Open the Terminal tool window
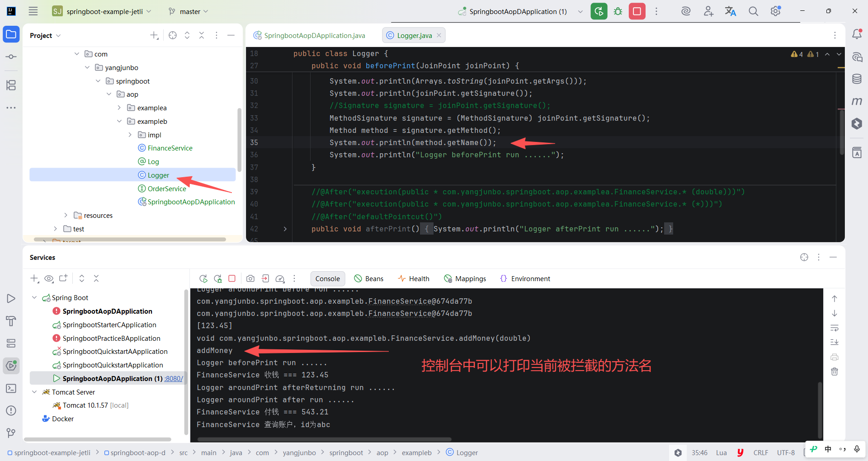The height and width of the screenshot is (461, 868). click(x=11, y=388)
